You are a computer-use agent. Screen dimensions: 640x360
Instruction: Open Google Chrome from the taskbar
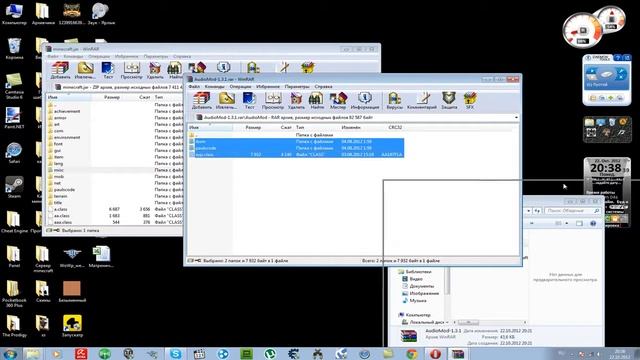(411, 354)
